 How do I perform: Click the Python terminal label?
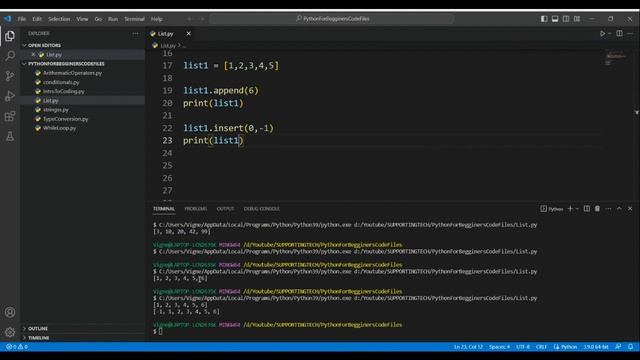coord(551,209)
